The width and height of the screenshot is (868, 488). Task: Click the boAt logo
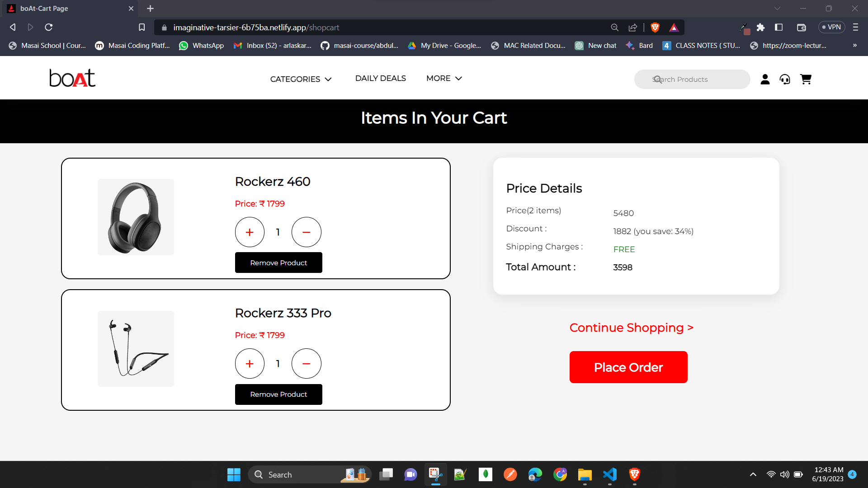tap(72, 78)
